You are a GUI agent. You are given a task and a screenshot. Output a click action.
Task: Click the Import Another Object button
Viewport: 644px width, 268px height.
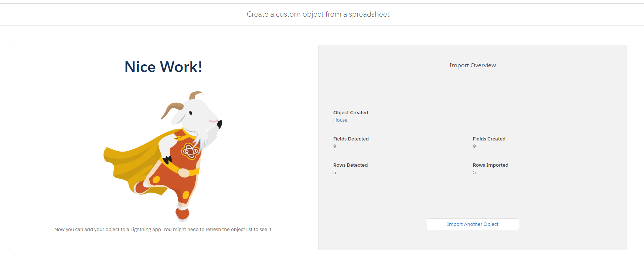pos(473,224)
